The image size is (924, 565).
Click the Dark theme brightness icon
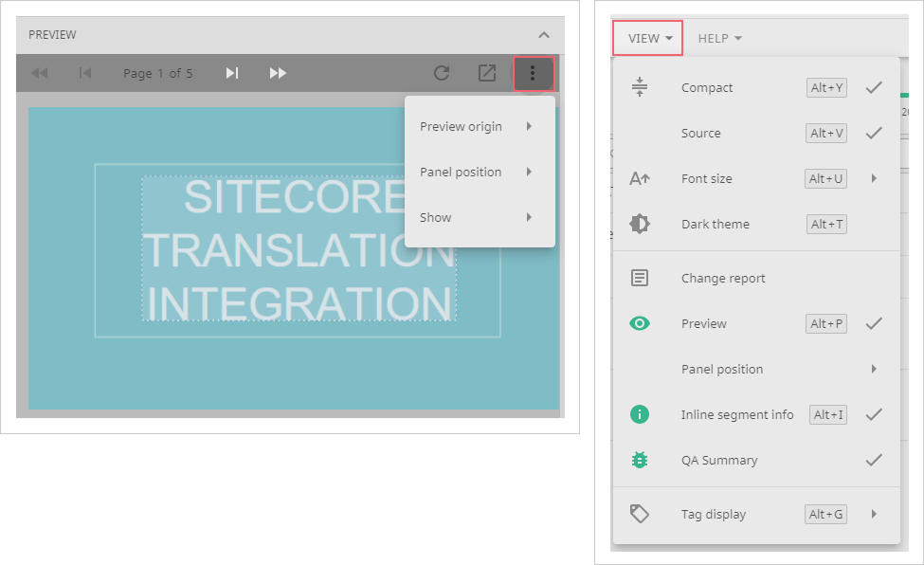(x=640, y=224)
